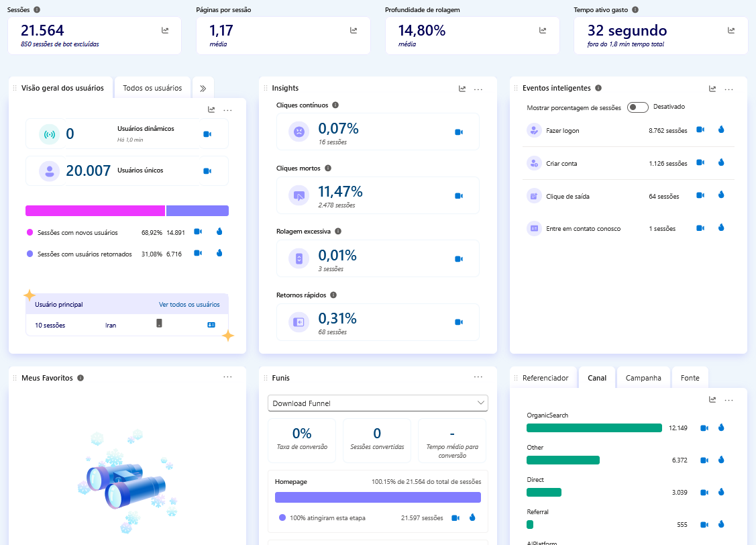View recordings for Rolagem excessiva

[459, 259]
